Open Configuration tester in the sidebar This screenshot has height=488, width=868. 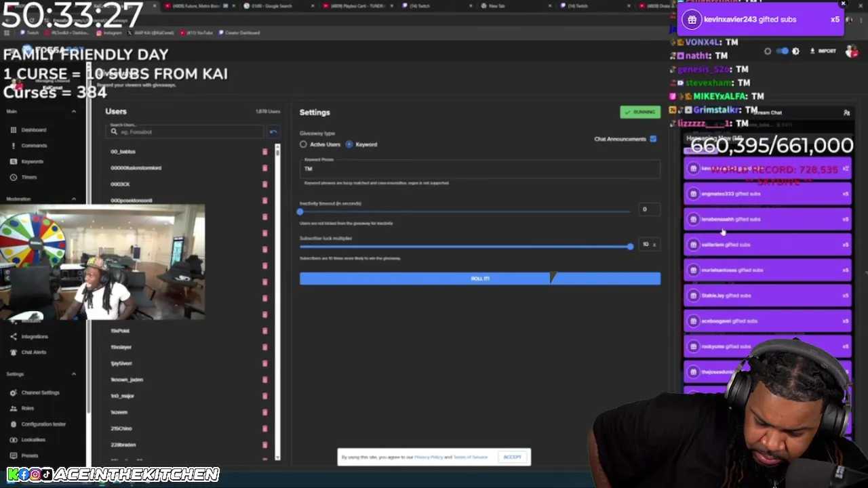[x=38, y=424]
